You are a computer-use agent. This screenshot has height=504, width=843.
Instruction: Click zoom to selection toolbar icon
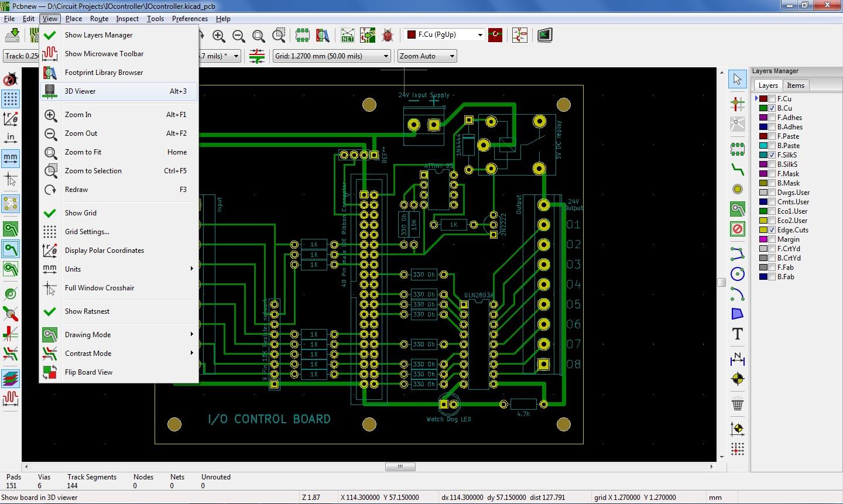[x=279, y=36]
